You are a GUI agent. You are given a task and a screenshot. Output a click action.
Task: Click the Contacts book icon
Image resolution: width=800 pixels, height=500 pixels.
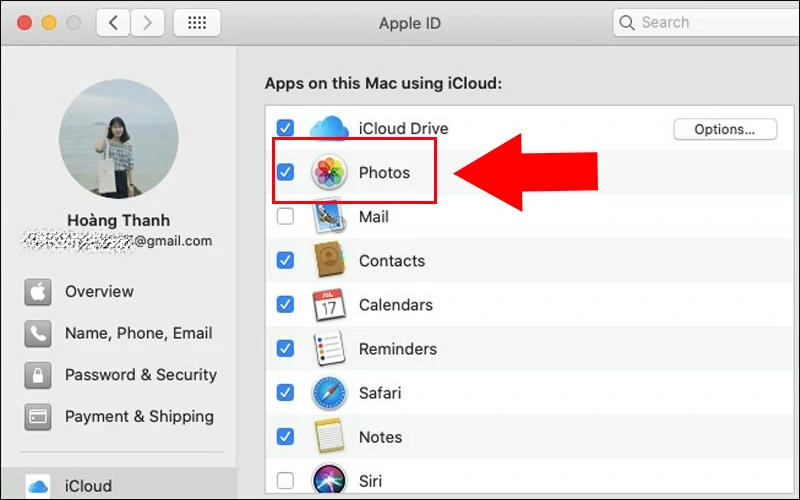pyautogui.click(x=329, y=260)
